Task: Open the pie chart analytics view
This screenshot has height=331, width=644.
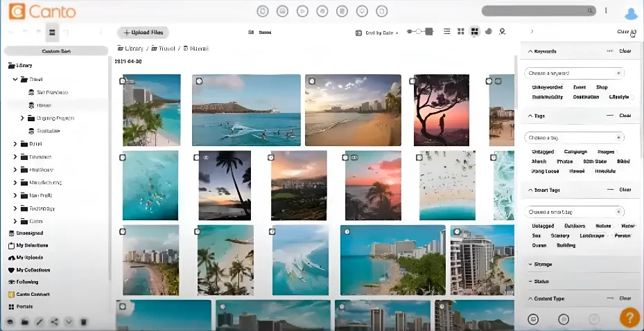Action: tap(488, 32)
